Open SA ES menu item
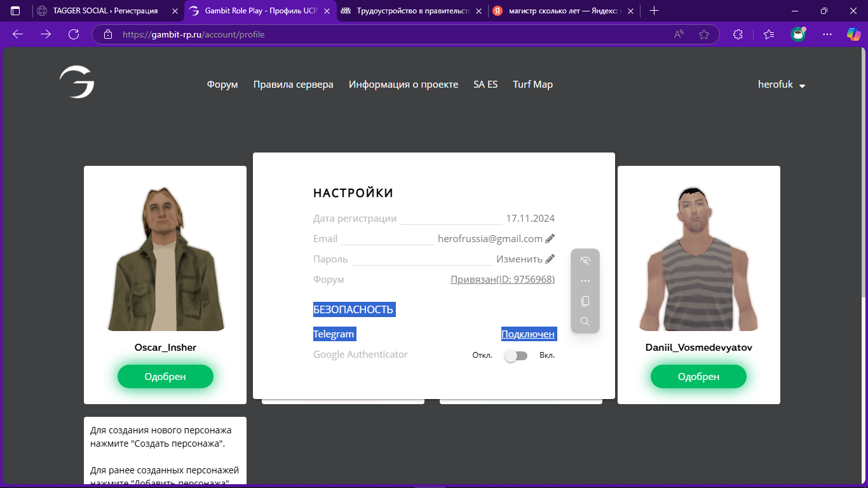The height and width of the screenshot is (488, 868). [485, 85]
